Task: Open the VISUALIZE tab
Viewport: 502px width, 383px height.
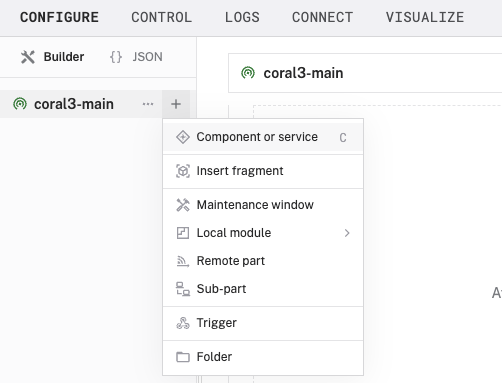Action: (425, 17)
